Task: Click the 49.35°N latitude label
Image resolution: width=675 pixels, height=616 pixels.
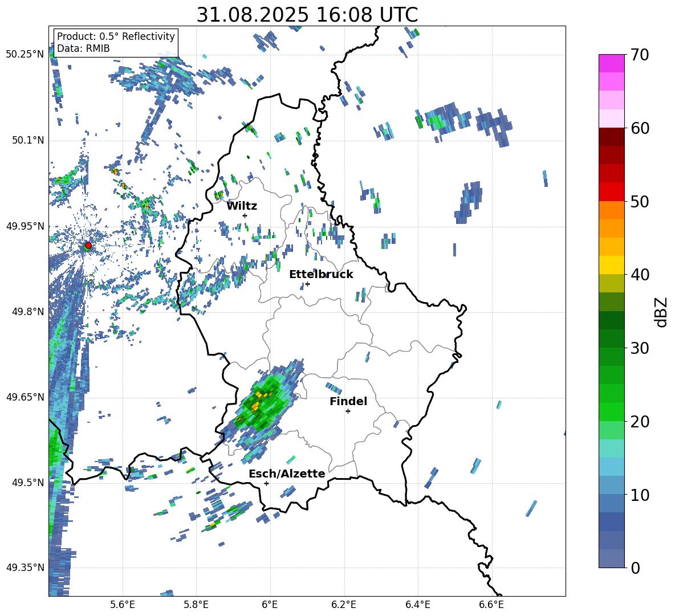Action: click(x=25, y=568)
